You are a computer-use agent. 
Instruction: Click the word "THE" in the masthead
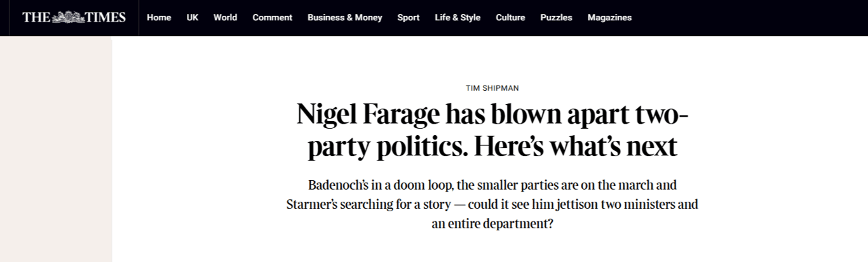36,18
